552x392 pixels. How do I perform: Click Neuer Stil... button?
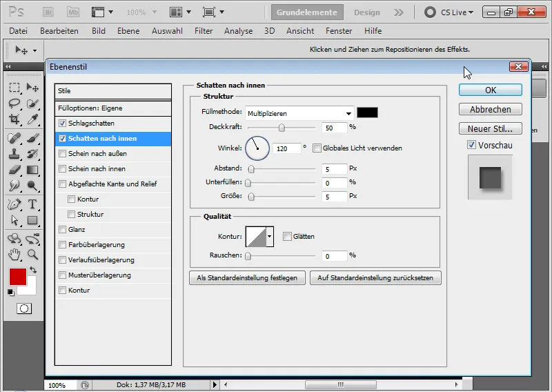coord(491,128)
